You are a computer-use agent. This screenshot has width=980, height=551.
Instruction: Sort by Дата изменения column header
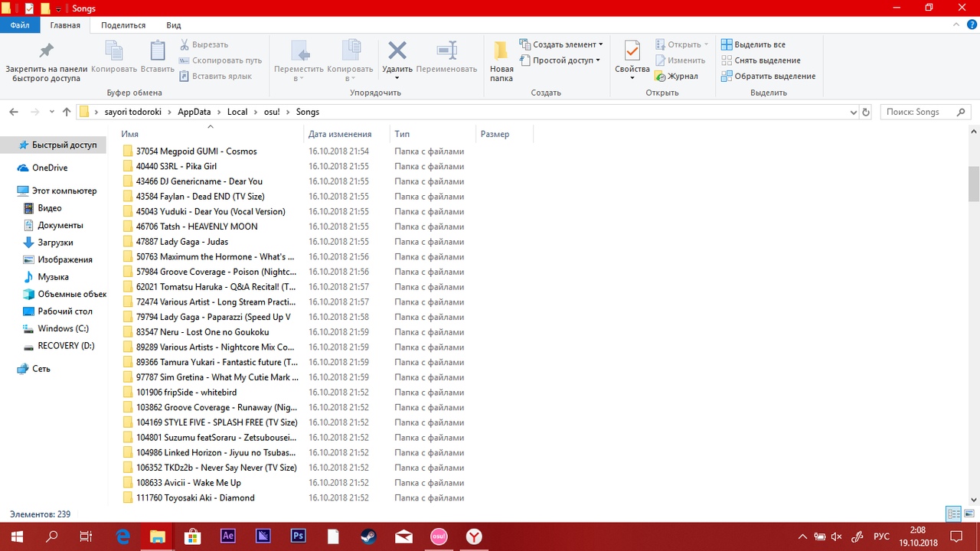coord(347,134)
